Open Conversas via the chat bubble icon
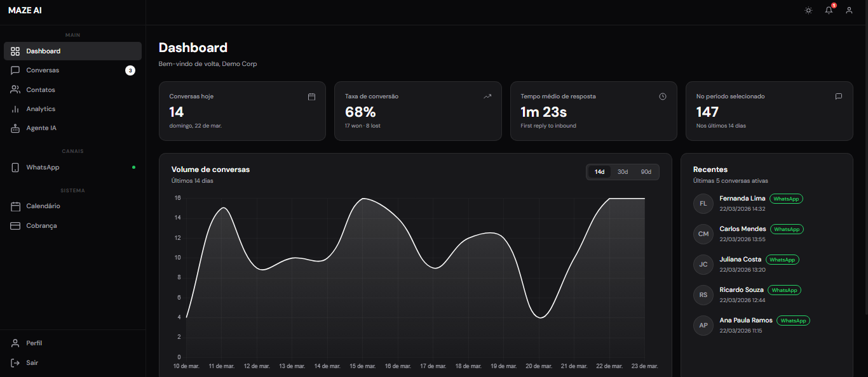868x377 pixels. [15, 70]
